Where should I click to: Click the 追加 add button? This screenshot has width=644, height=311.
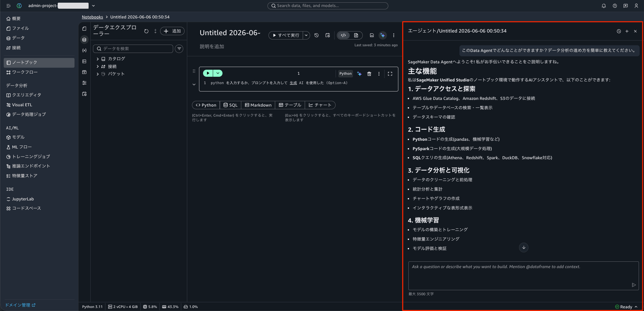(172, 31)
